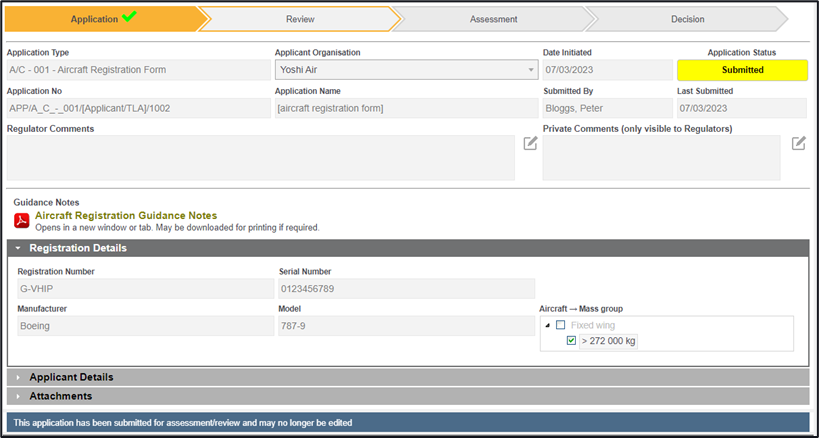Uncheck the > 272 000 kg checkbox
The height and width of the screenshot is (438, 819).
(x=571, y=341)
